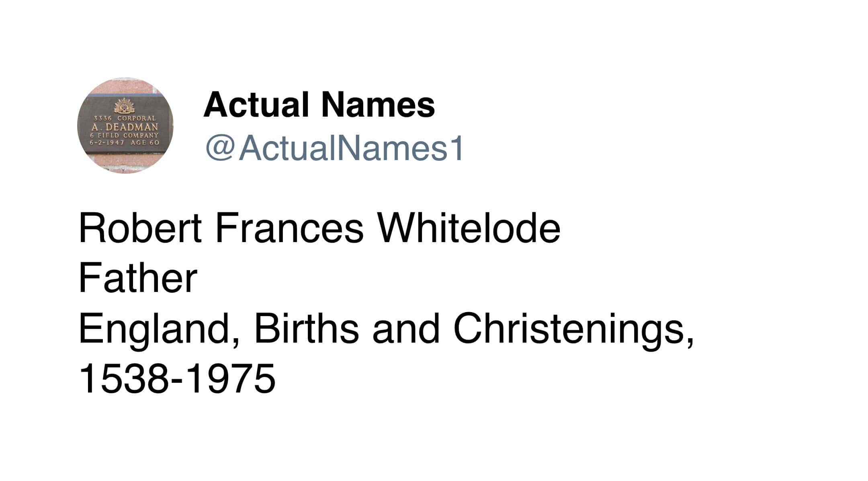
Task: Click the surname "Whitelode"
Action: click(469, 228)
